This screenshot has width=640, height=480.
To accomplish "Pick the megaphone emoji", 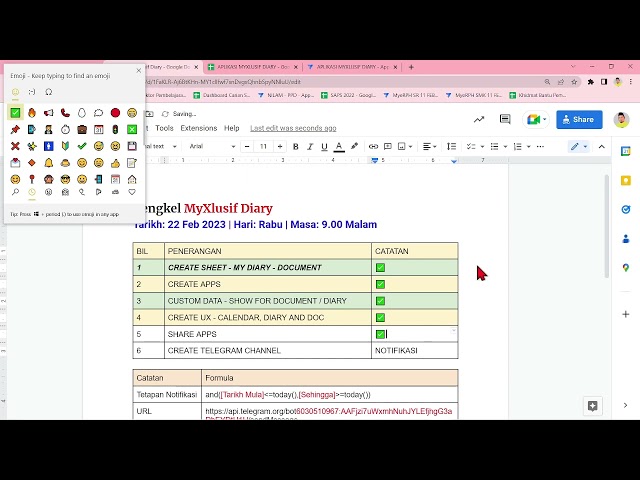I will (49, 113).
